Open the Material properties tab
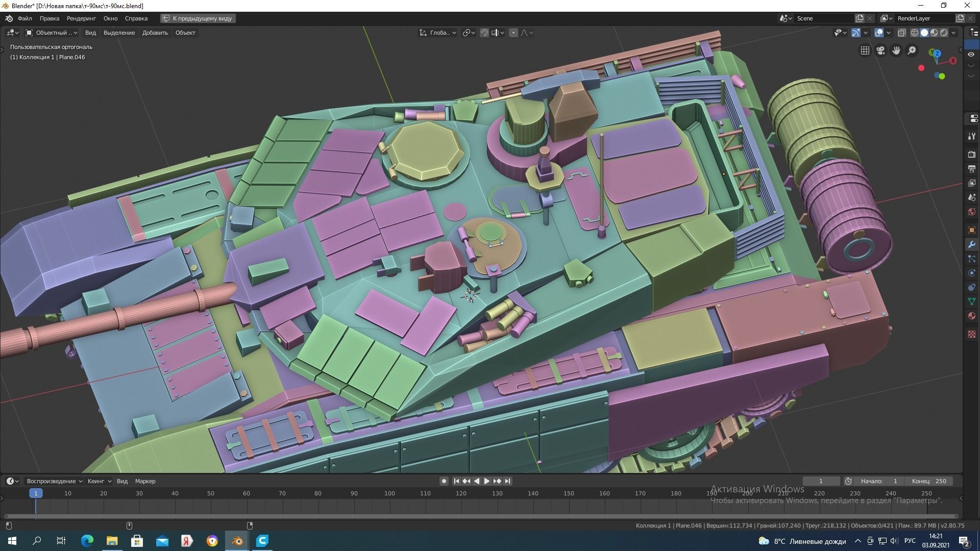 pyautogui.click(x=971, y=316)
